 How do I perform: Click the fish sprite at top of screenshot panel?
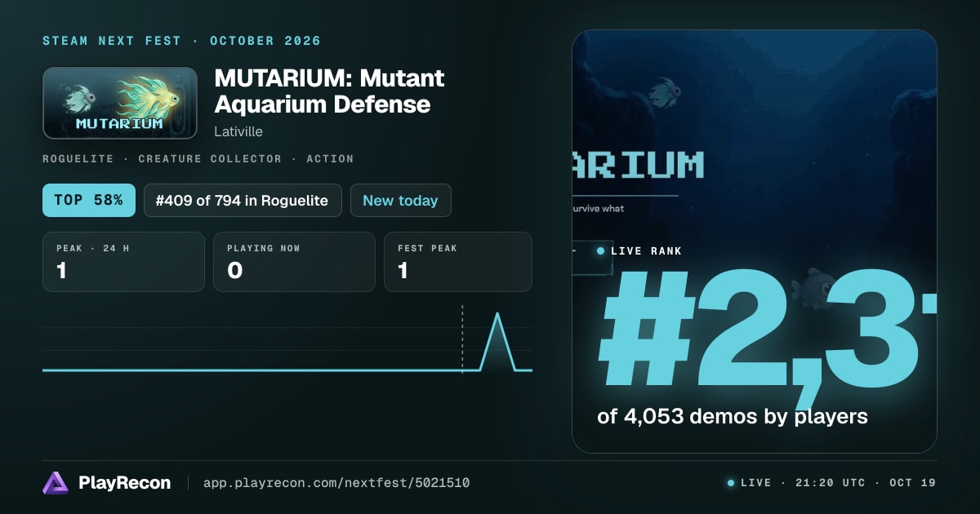click(x=665, y=92)
